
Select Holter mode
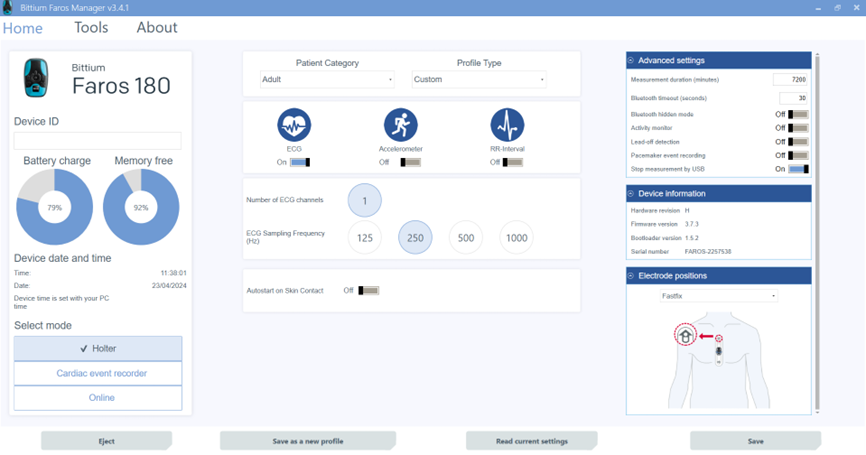[x=98, y=348]
